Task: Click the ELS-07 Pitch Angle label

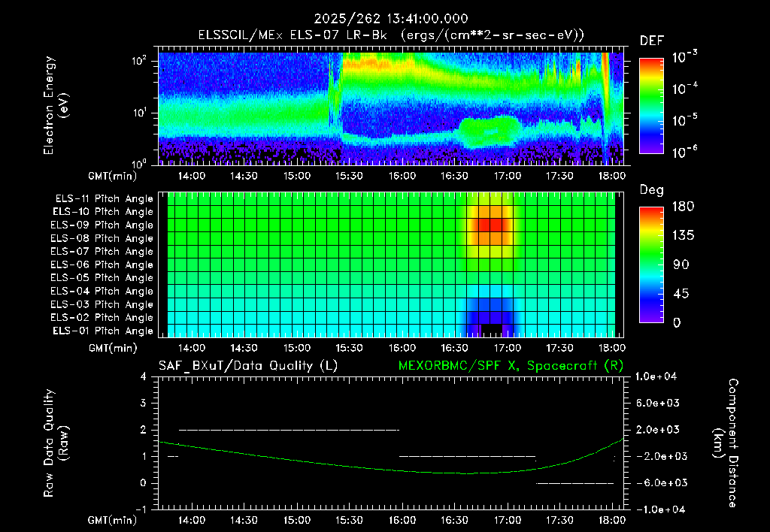Action: point(102,252)
